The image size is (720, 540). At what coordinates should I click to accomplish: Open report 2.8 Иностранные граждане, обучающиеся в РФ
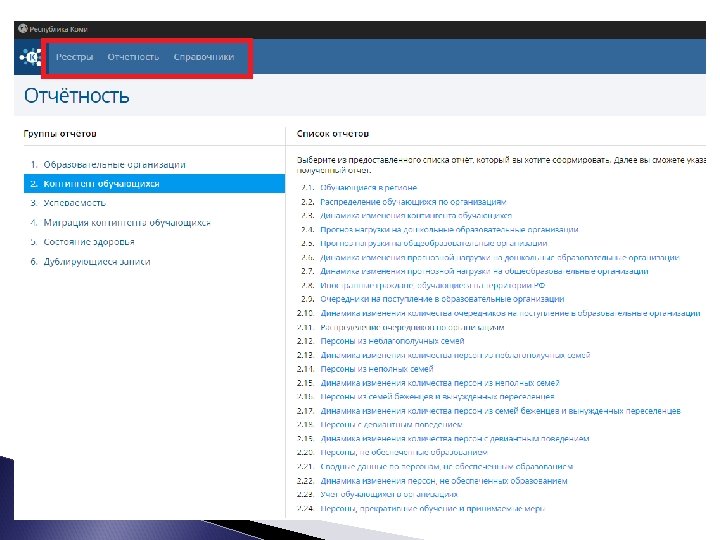click(x=433, y=285)
